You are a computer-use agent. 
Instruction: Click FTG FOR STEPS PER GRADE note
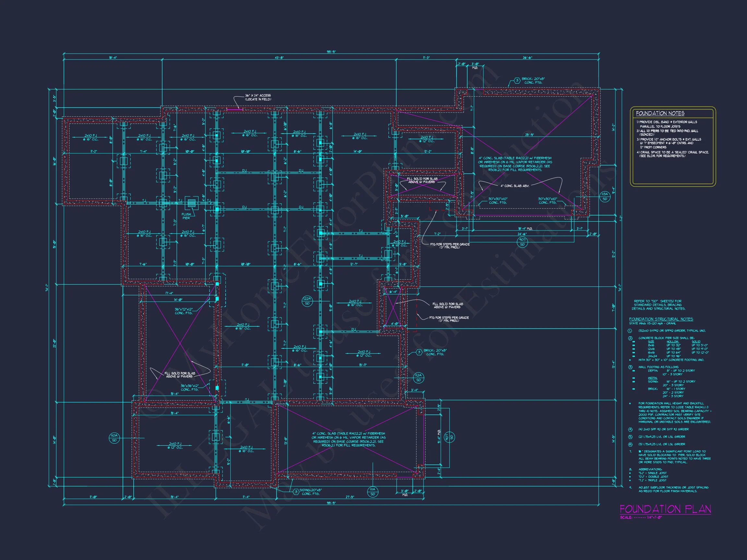(x=450, y=245)
